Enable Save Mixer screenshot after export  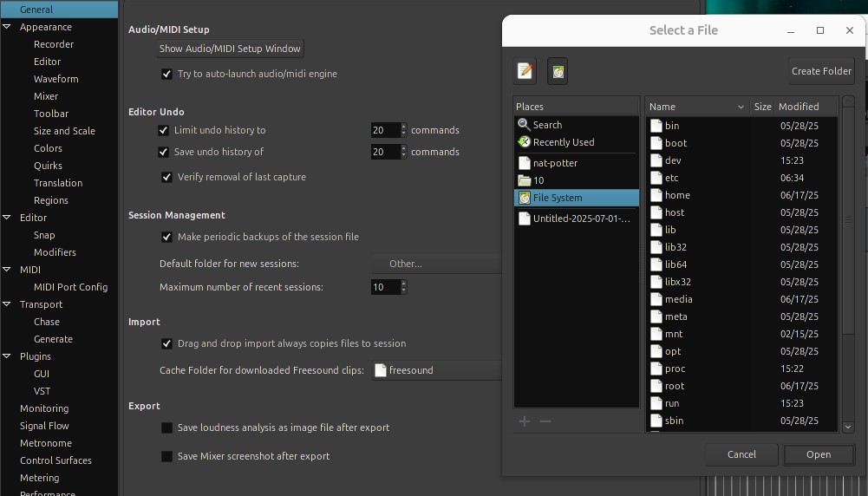click(166, 456)
